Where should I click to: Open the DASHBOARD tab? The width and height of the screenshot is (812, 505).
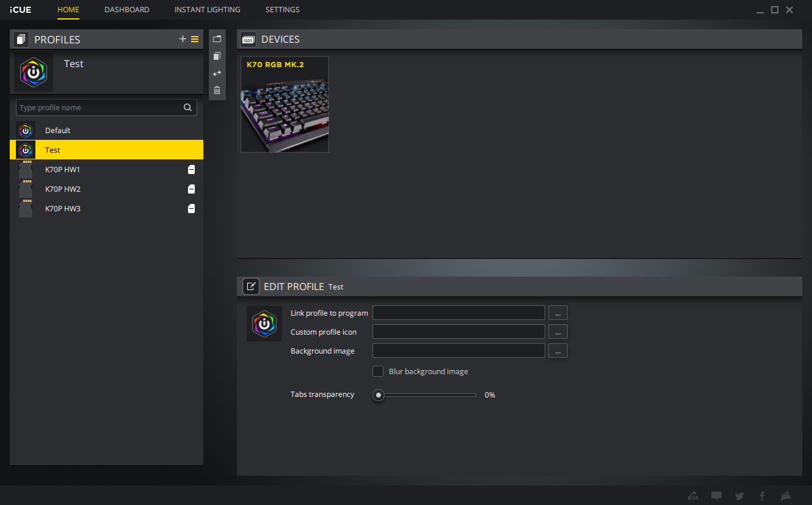(127, 10)
